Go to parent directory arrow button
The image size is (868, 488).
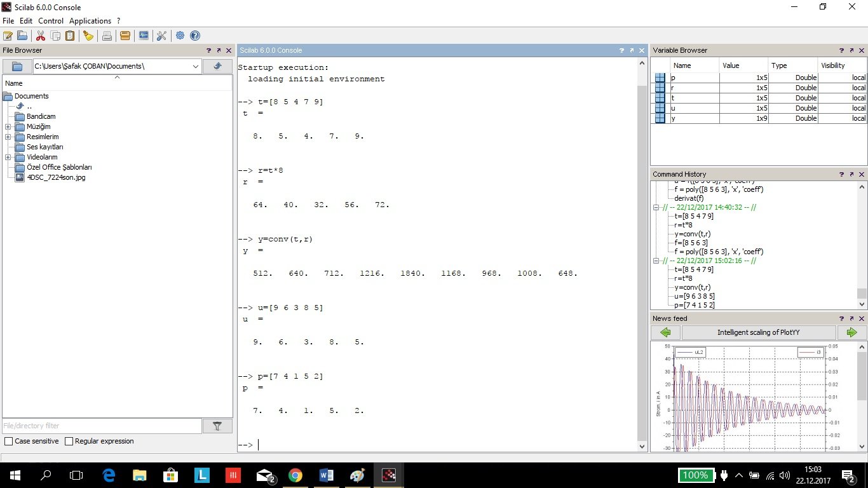pyautogui.click(x=217, y=66)
